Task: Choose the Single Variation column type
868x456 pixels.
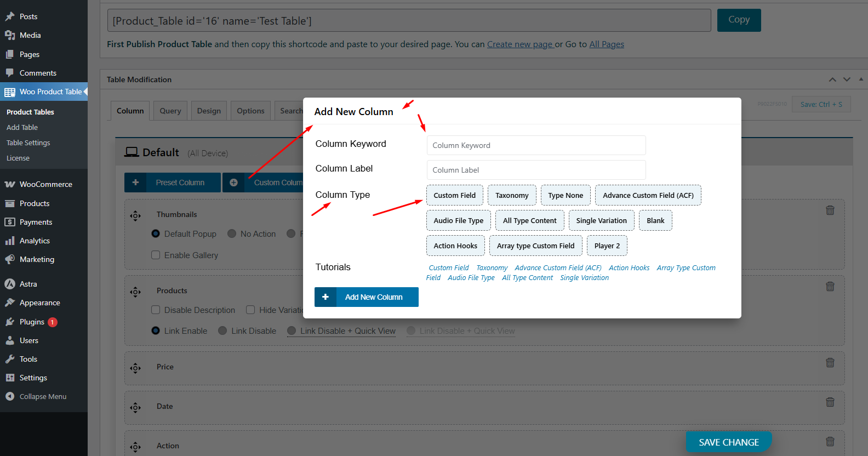Action: [601, 220]
